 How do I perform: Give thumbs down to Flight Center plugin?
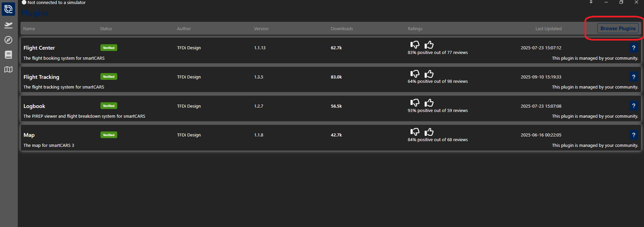(x=415, y=45)
